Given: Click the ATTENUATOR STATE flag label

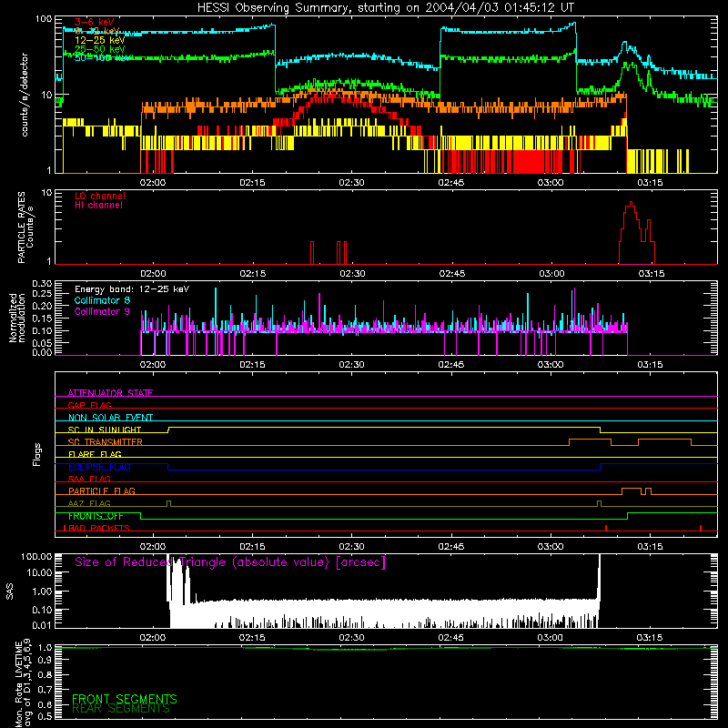Looking at the screenshot, I should pyautogui.click(x=110, y=393).
